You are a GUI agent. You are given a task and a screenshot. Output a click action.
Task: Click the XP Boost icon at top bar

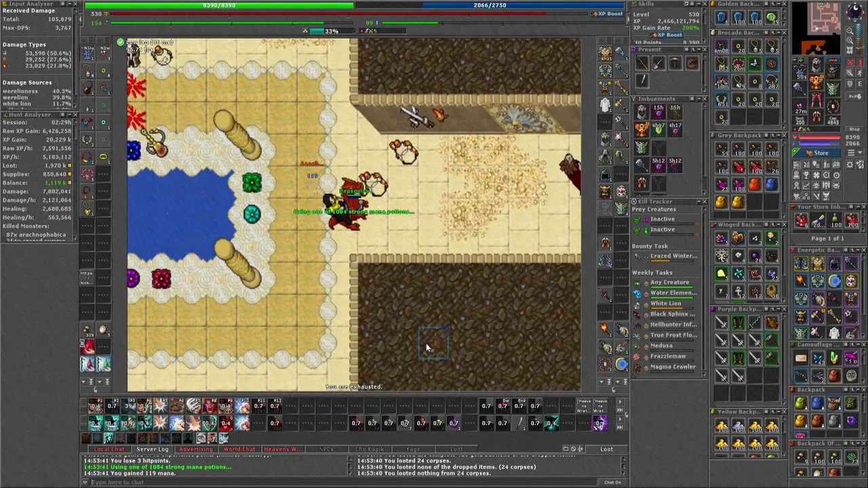(608, 14)
